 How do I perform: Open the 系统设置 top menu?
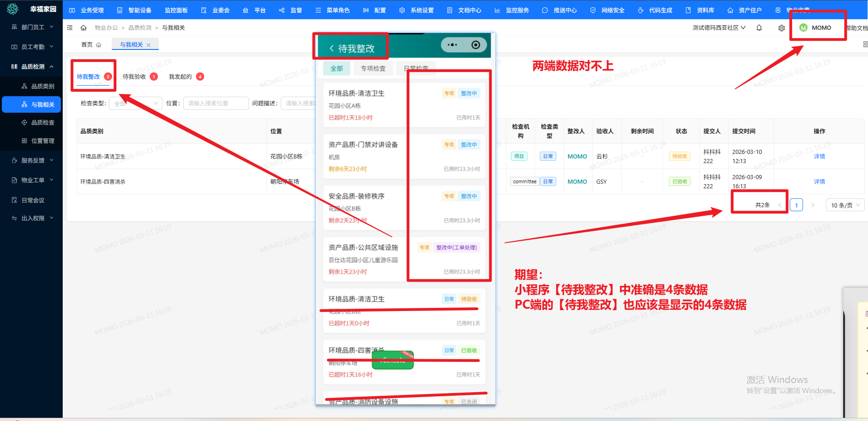tap(417, 10)
